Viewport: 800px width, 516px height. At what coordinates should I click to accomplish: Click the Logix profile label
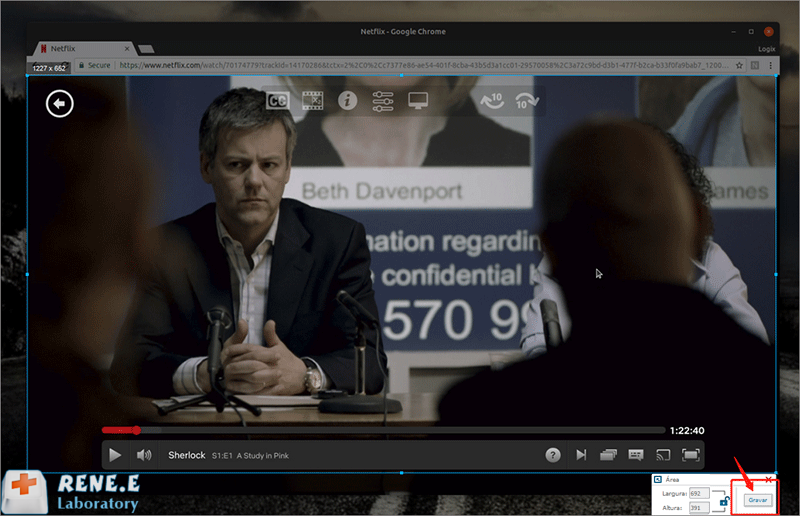click(766, 49)
